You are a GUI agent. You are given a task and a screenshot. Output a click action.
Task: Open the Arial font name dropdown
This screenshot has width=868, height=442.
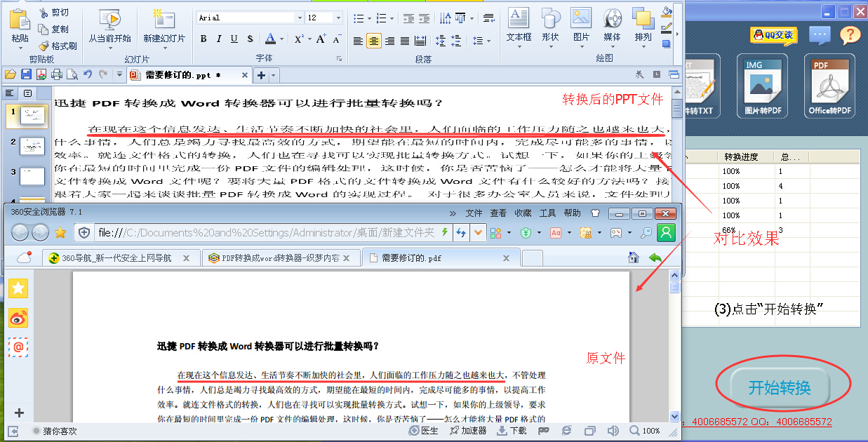pos(300,18)
